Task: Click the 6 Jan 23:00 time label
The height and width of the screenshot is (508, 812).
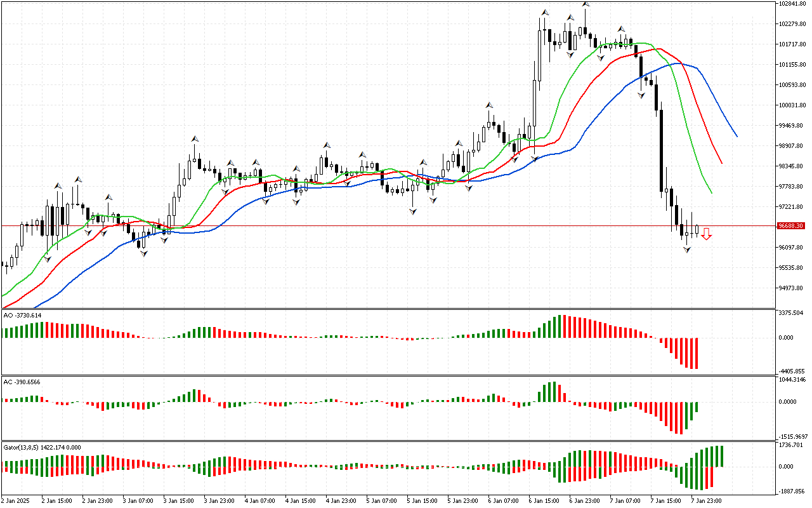Action: point(584,500)
